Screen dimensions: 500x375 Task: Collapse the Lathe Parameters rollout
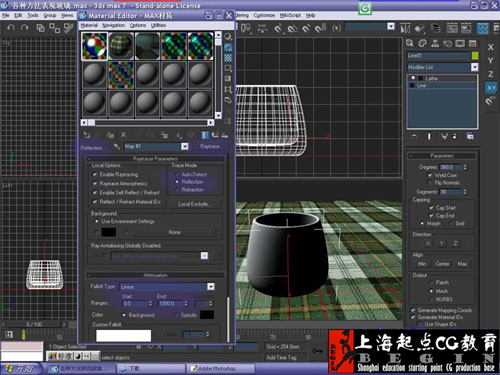pyautogui.click(x=442, y=156)
